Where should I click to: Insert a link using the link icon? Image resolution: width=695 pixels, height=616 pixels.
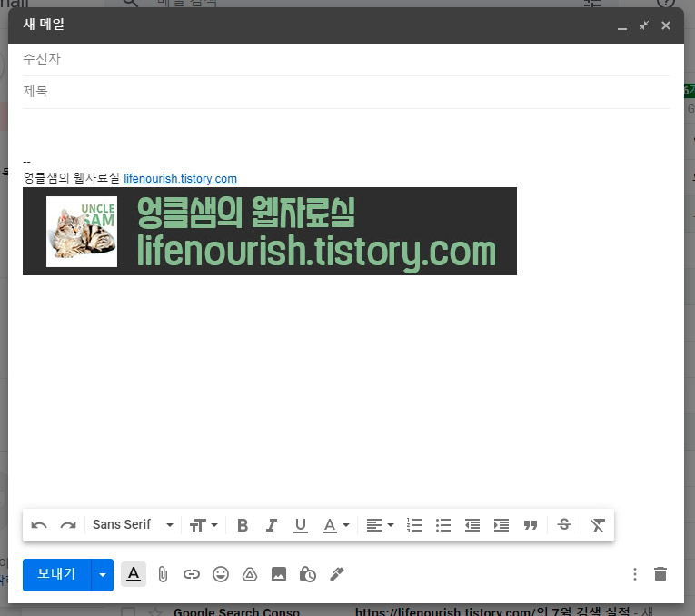coord(192,574)
